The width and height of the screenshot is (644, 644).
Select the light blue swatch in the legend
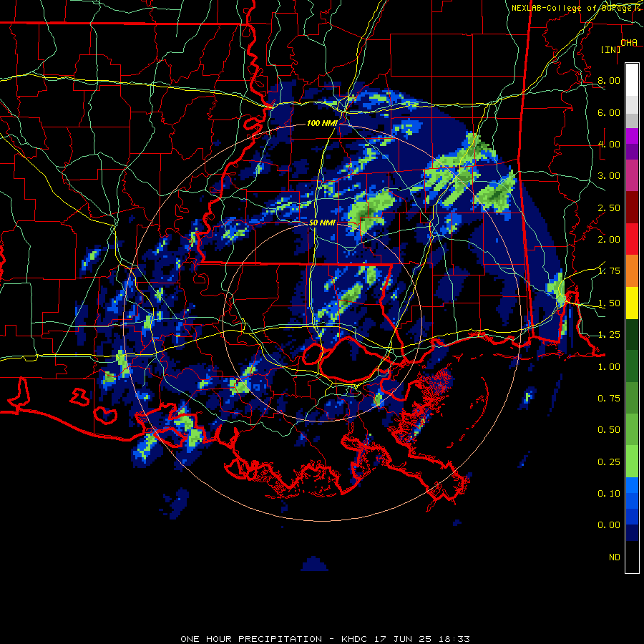pyautogui.click(x=632, y=485)
